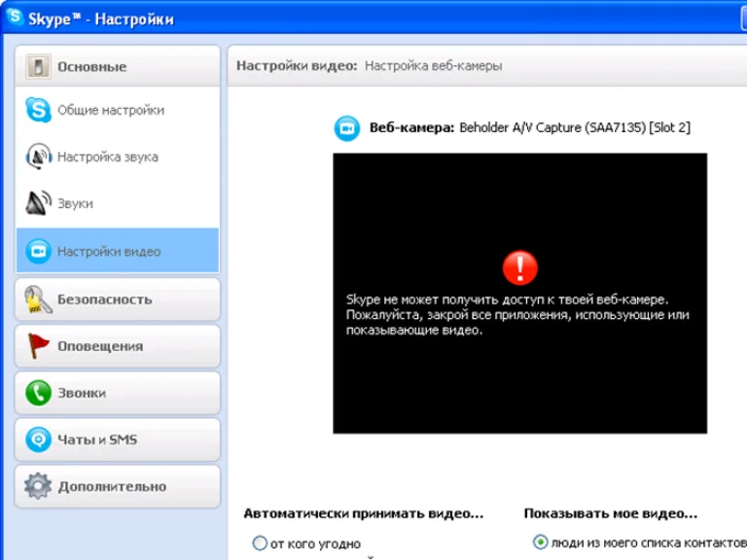Click the camera icon beside Настройки видео

(x=38, y=251)
